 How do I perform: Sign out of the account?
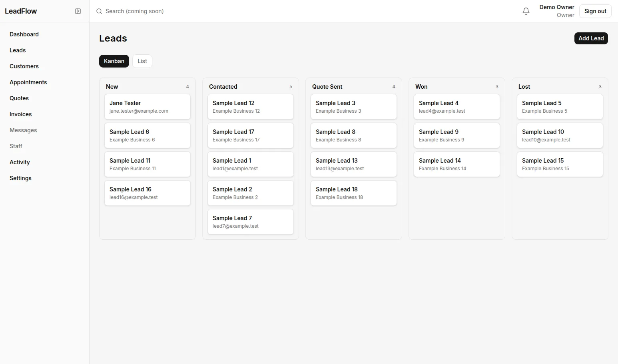coord(595,11)
